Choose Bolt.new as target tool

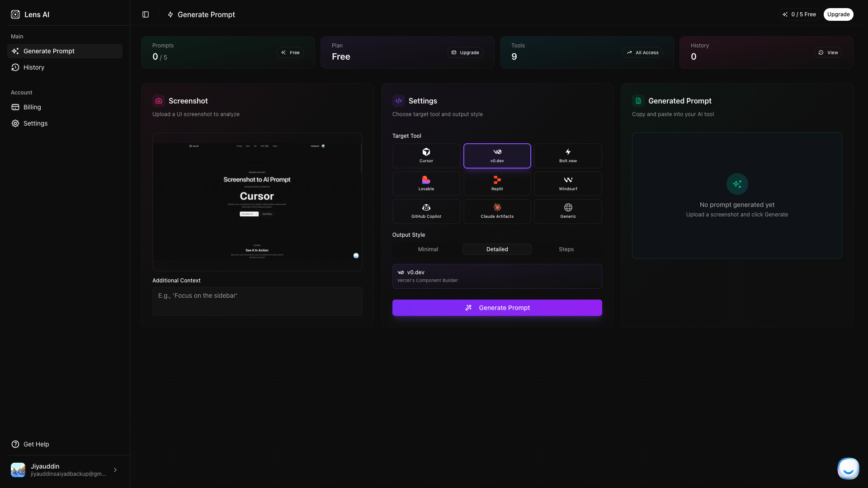coord(568,155)
